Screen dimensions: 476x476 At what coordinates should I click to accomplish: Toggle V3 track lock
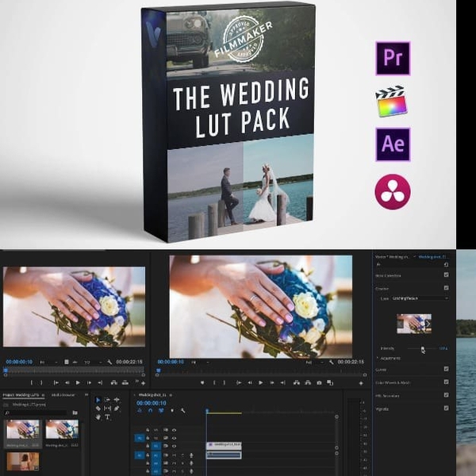[x=148, y=430]
